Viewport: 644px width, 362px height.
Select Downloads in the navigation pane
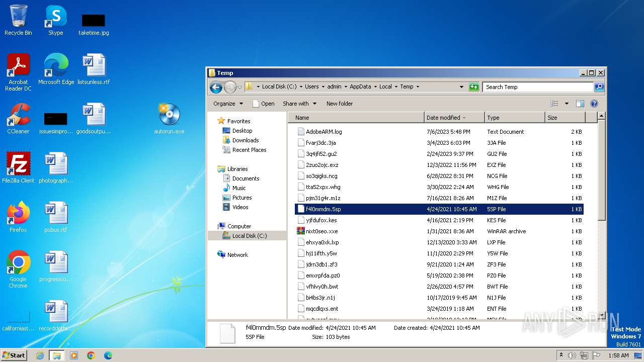click(246, 140)
